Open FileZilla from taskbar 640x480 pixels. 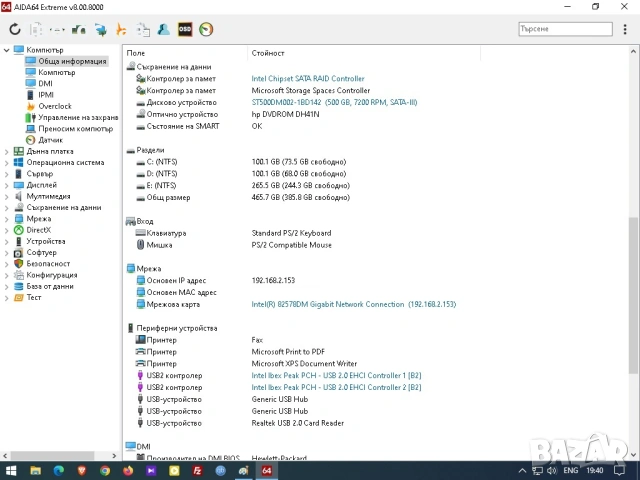[x=198, y=471]
